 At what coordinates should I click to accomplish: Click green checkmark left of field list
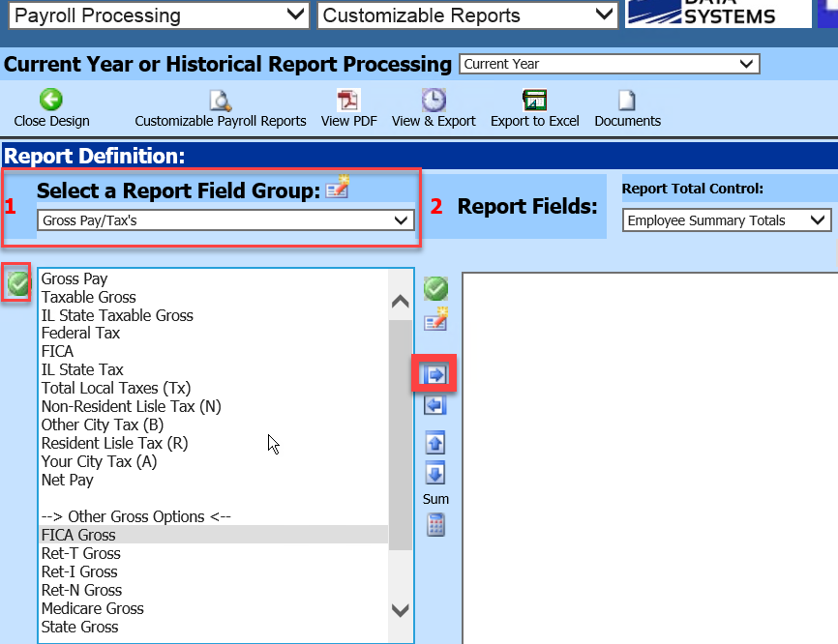click(x=18, y=283)
